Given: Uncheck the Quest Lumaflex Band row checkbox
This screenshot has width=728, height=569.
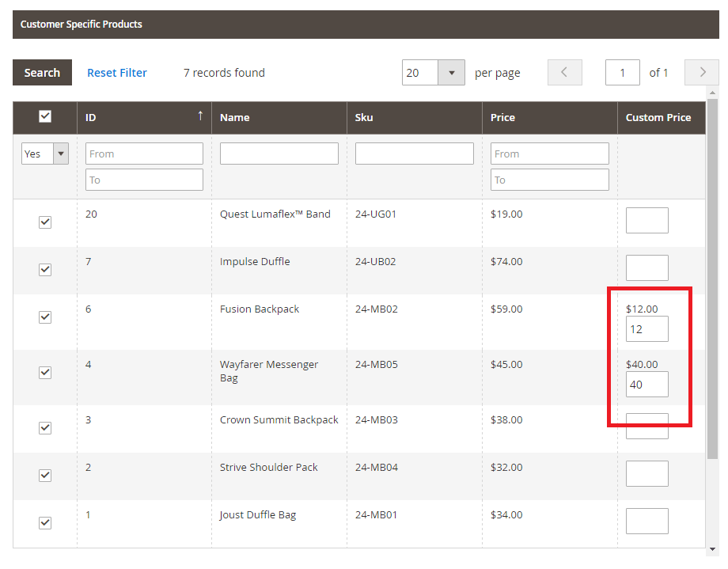Looking at the screenshot, I should (45, 222).
